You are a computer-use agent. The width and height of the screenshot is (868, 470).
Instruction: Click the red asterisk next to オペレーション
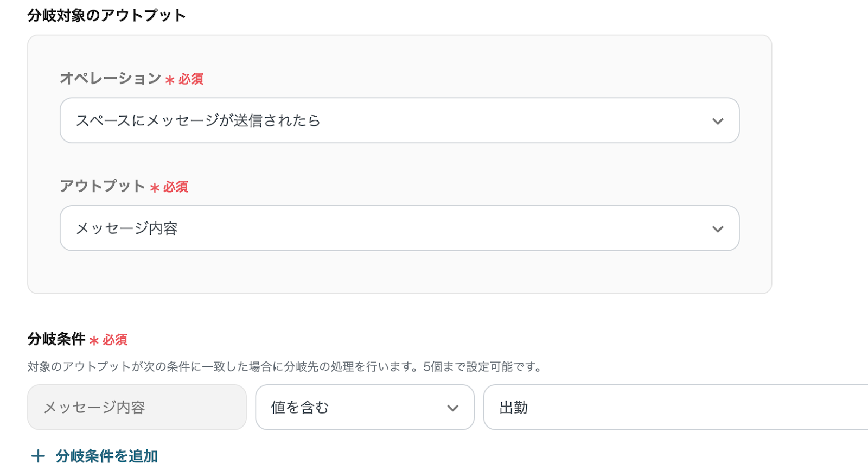170,80
